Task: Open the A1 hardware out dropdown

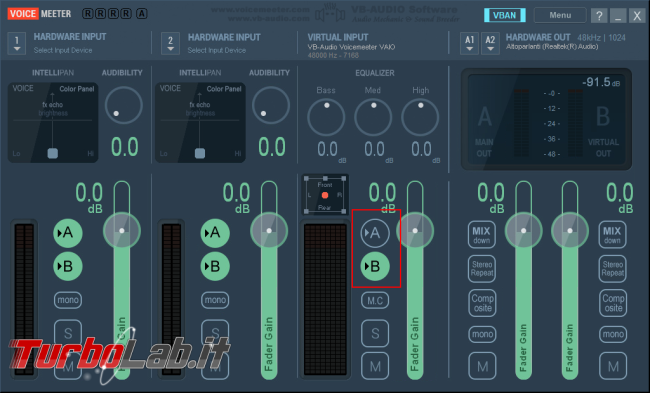Action: [469, 43]
